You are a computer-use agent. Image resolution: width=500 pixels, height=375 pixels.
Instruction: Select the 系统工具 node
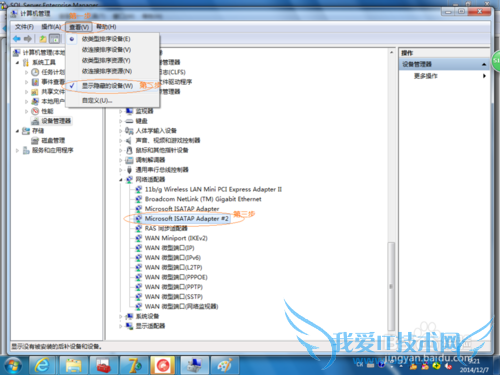[x=44, y=62]
